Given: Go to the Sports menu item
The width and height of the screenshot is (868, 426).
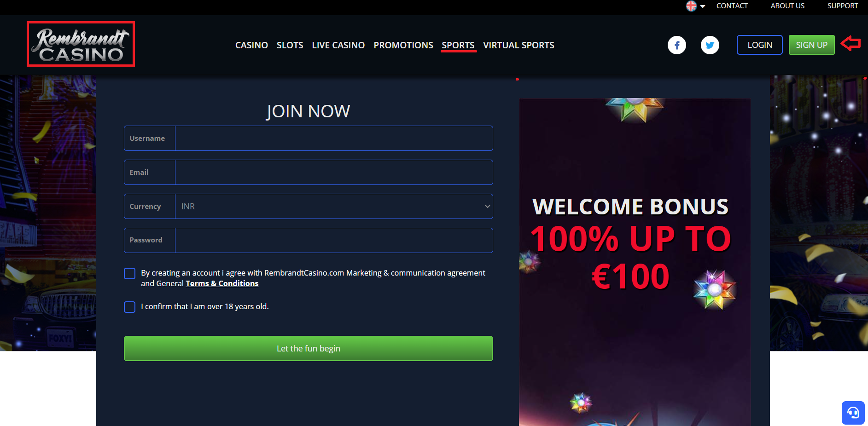Looking at the screenshot, I should point(458,45).
